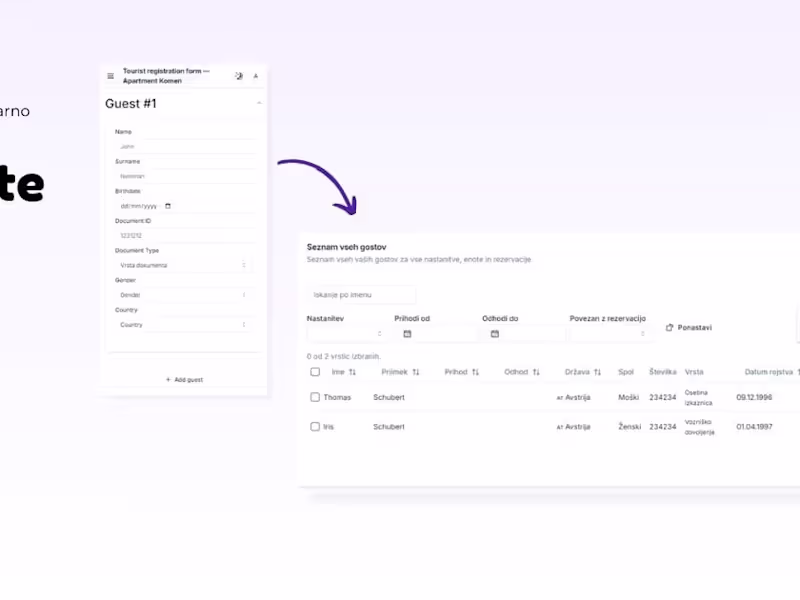Open the Birthdate calendar picker icon
The height and width of the screenshot is (600, 800).
(168, 206)
